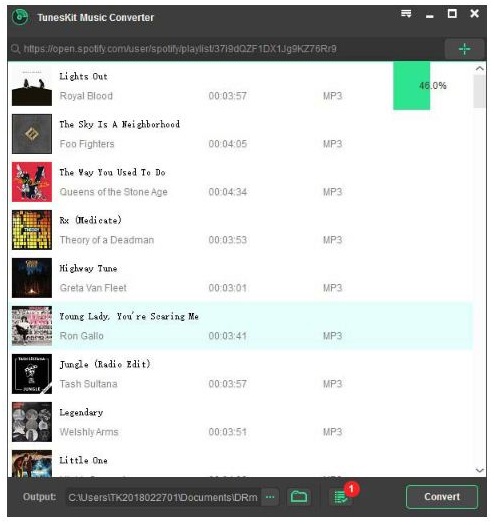
Task: Click MP3 format of Legendary track
Action: (x=332, y=432)
